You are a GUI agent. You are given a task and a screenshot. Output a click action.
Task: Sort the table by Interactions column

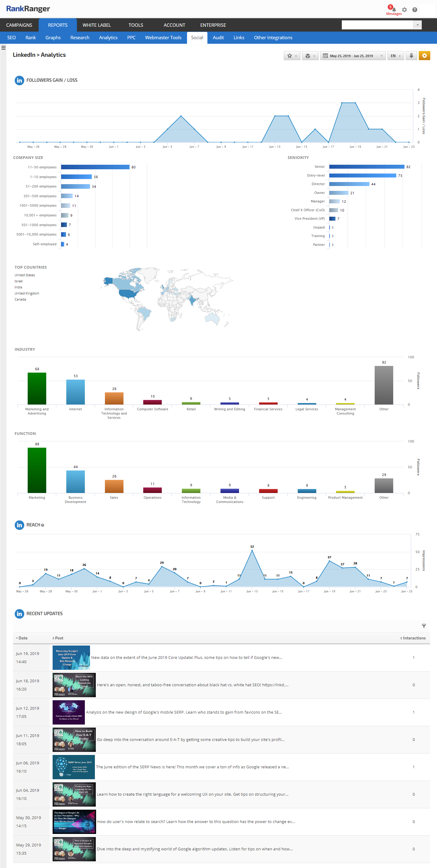(413, 638)
